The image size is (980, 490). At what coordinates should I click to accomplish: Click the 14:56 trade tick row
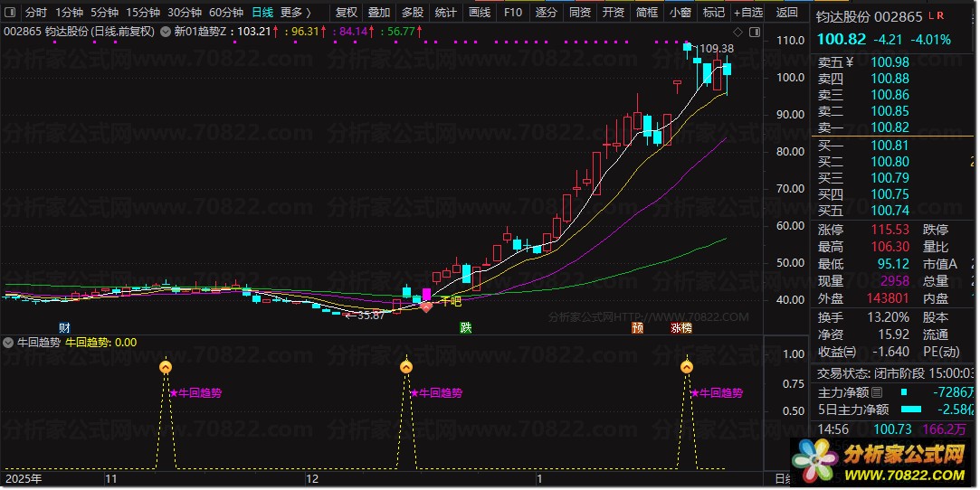(x=894, y=429)
